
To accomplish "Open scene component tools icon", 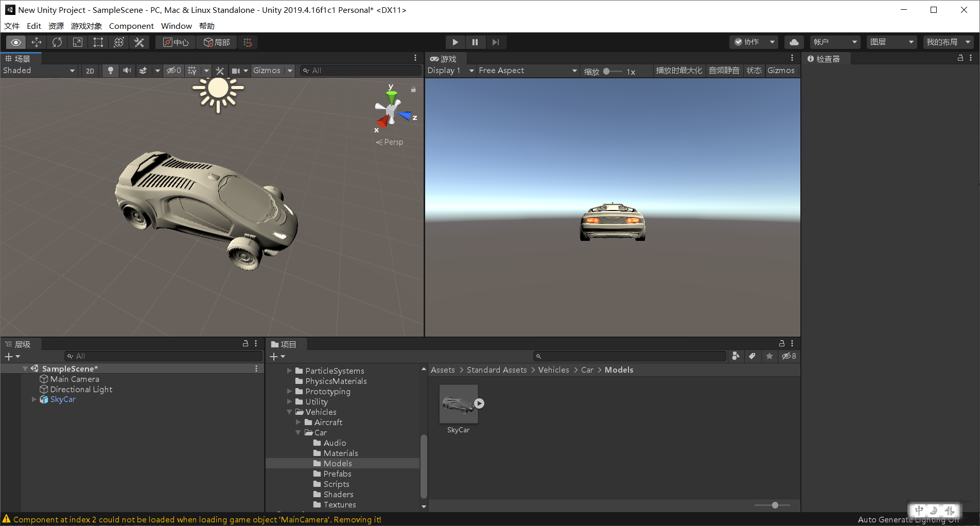I will (220, 71).
